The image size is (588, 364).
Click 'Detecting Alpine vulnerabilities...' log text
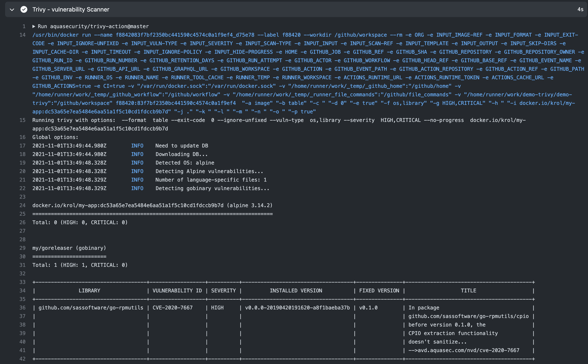[209, 171]
